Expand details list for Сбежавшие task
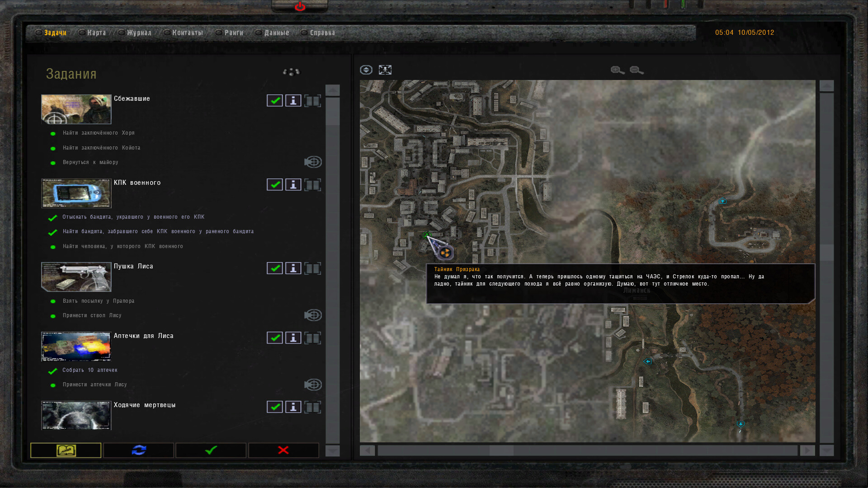 (x=312, y=100)
